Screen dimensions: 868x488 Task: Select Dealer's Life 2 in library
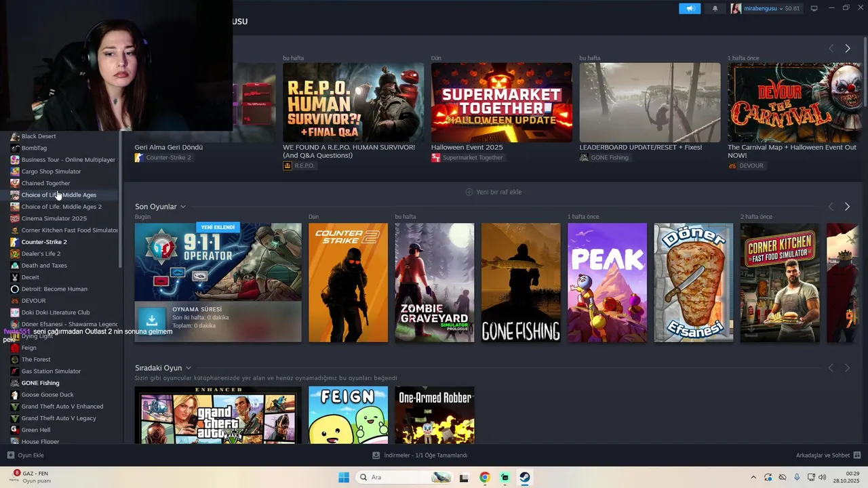(x=41, y=253)
